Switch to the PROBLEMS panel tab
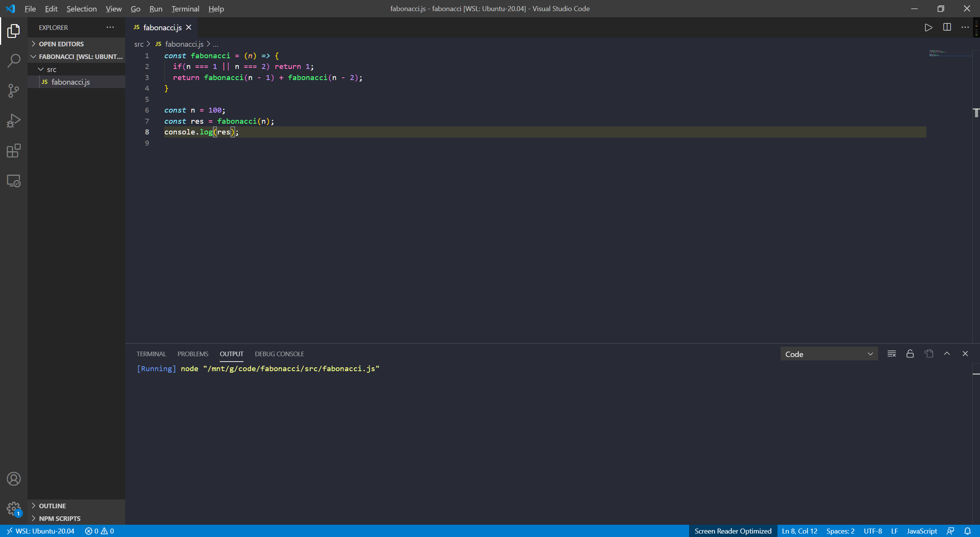 pos(193,354)
